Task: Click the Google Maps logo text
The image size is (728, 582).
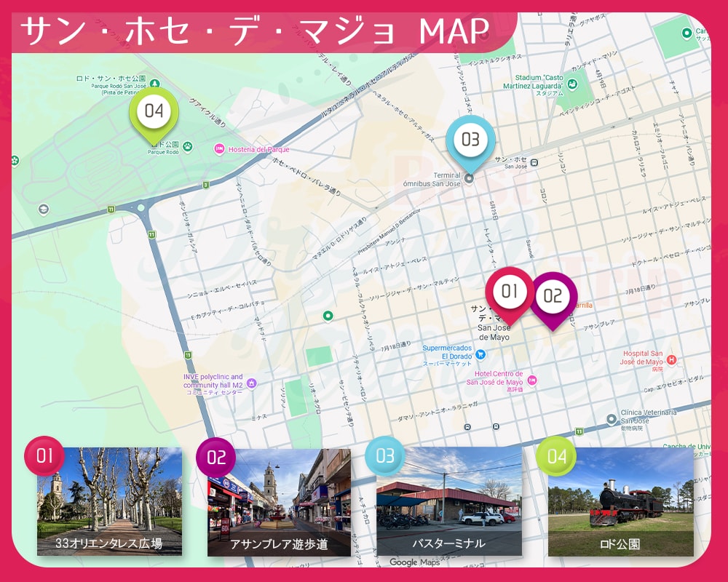Action: (x=415, y=562)
